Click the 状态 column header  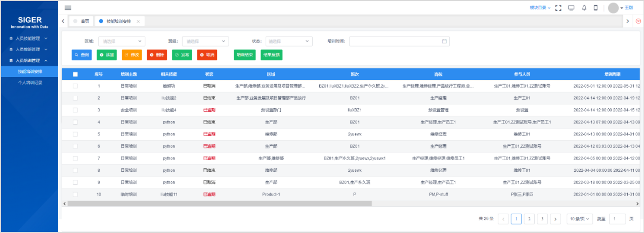point(209,74)
